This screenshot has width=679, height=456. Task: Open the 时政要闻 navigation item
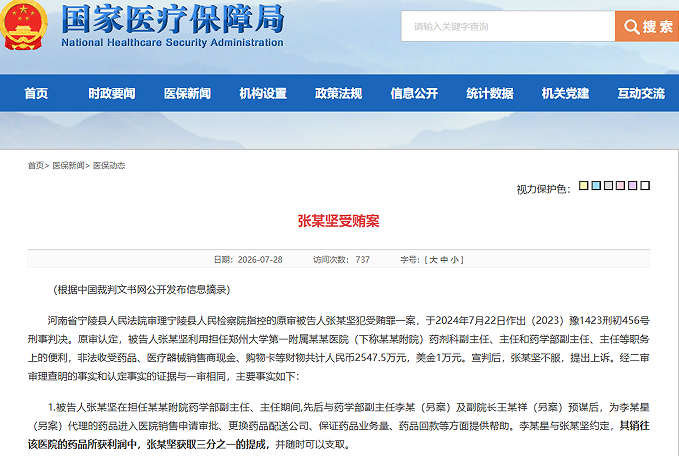[x=112, y=93]
